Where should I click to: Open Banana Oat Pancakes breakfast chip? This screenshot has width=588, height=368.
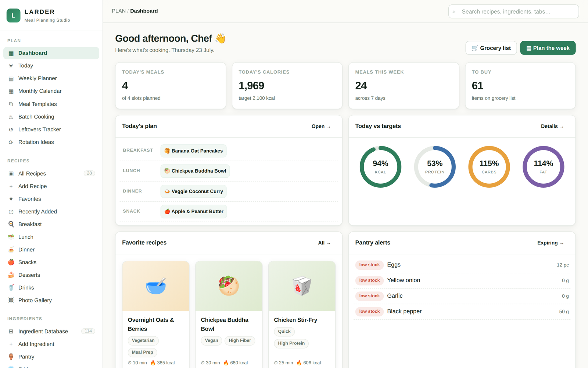click(x=193, y=151)
